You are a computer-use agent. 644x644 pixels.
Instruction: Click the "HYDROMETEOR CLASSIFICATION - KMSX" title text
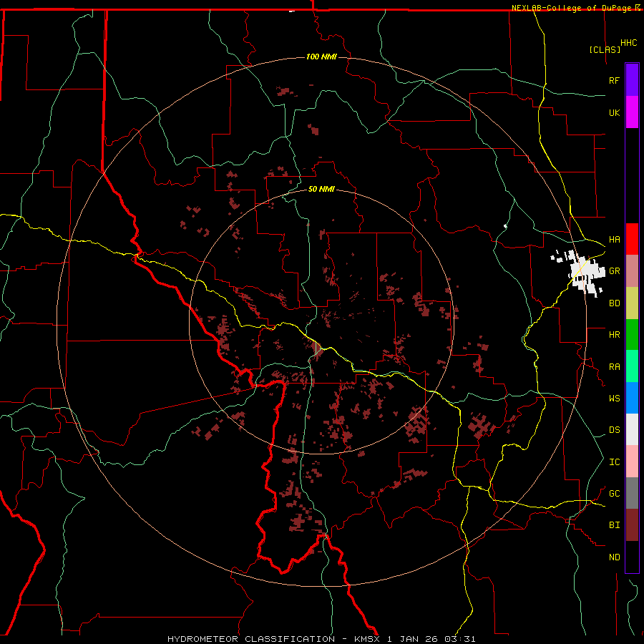click(275, 639)
